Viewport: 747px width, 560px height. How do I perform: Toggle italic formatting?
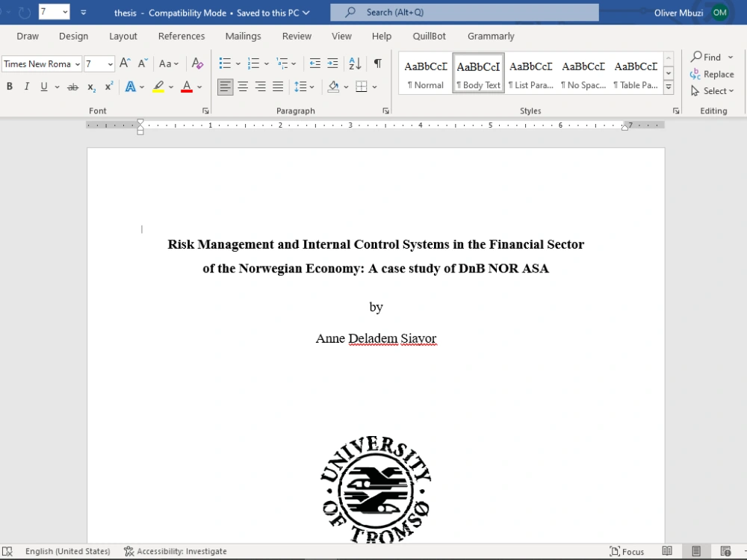(x=27, y=86)
